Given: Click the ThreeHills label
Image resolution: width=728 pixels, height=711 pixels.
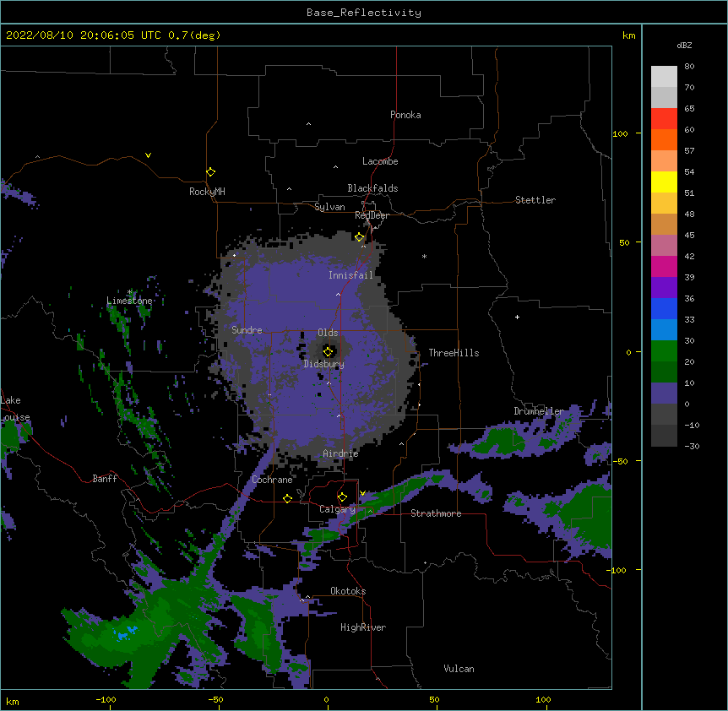Looking at the screenshot, I should pyautogui.click(x=454, y=353).
